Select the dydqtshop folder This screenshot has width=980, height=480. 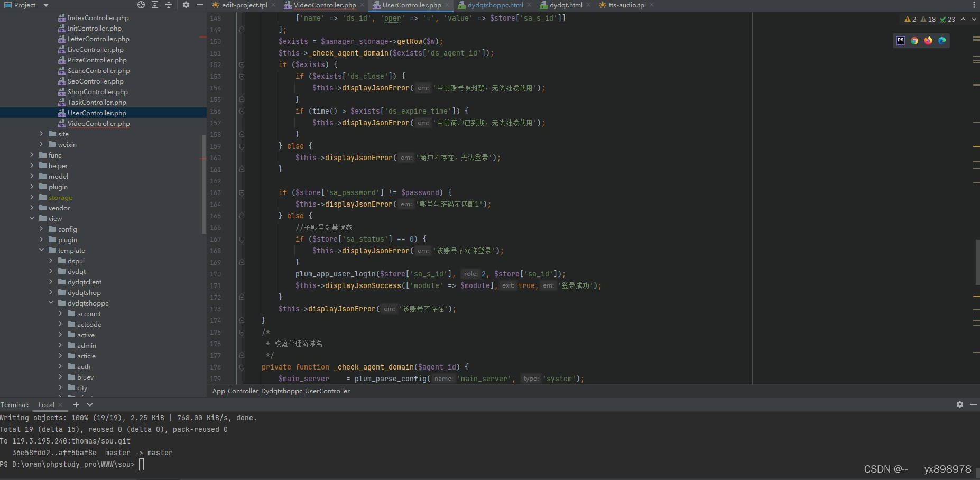click(84, 293)
